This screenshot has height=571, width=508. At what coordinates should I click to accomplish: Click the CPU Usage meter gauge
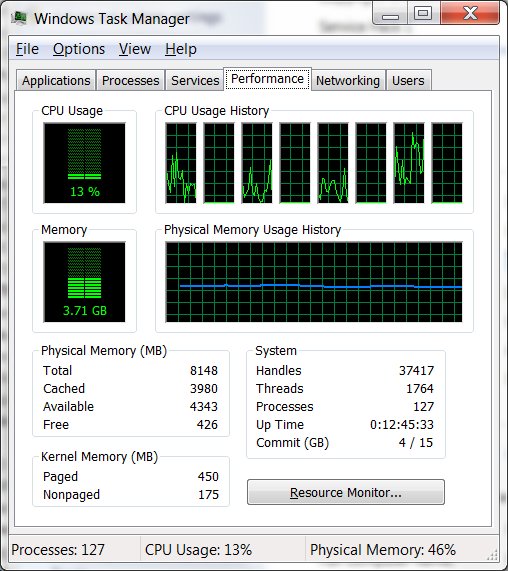pyautogui.click(x=84, y=163)
